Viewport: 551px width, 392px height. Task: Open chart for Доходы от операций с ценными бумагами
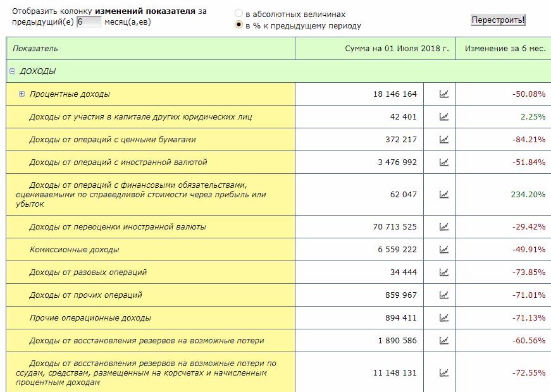pos(444,140)
